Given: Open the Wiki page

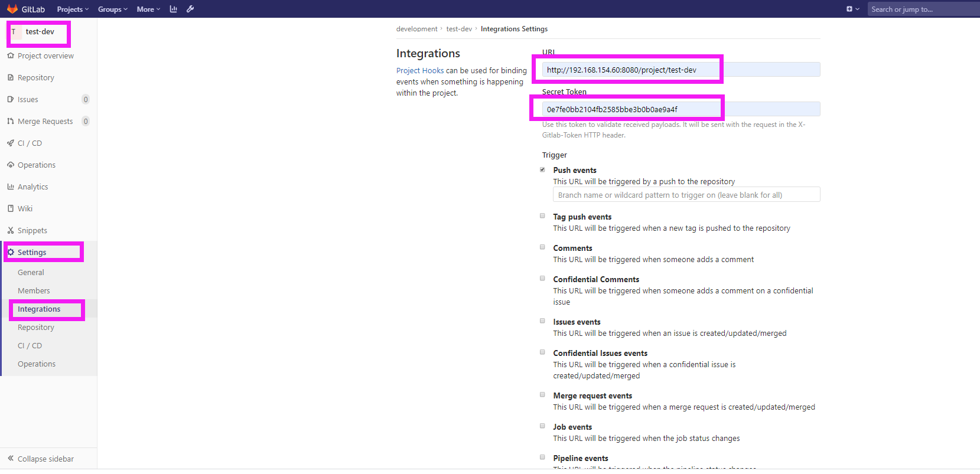Looking at the screenshot, I should [x=25, y=208].
